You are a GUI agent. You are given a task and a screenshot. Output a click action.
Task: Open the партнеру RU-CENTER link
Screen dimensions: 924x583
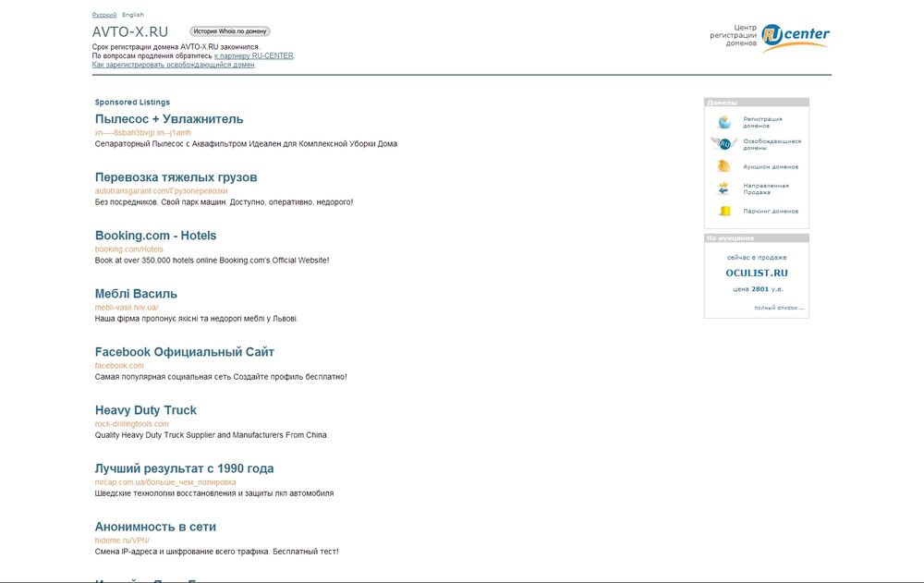[253, 56]
